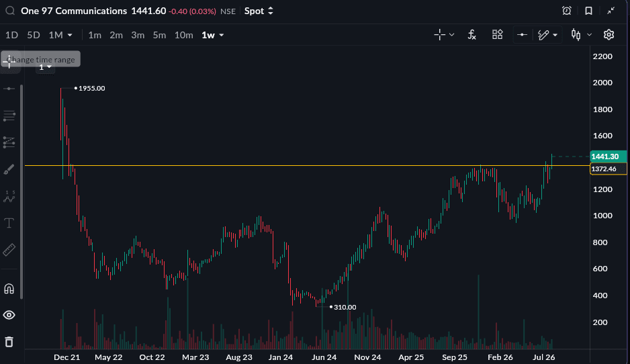
Task: Expand the crosshair cursor options chevron
Action: [x=451, y=35]
